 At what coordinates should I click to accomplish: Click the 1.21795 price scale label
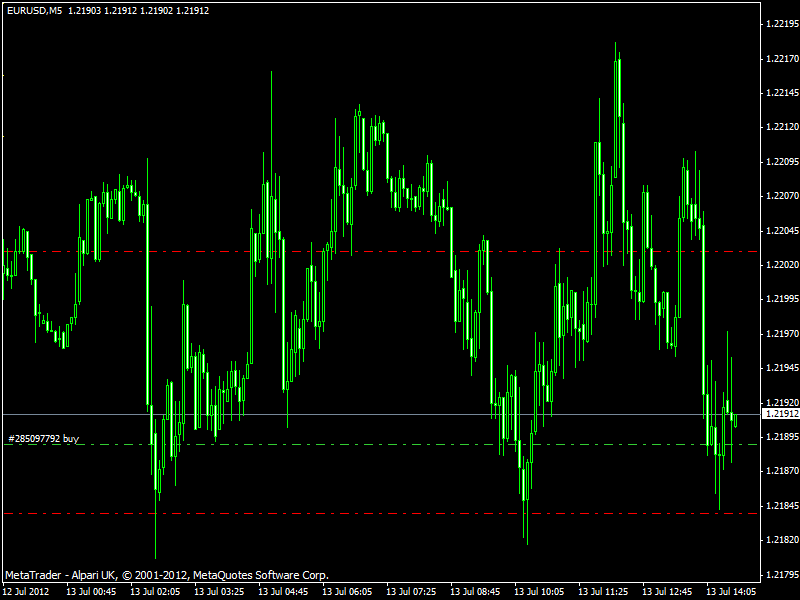tap(783, 575)
